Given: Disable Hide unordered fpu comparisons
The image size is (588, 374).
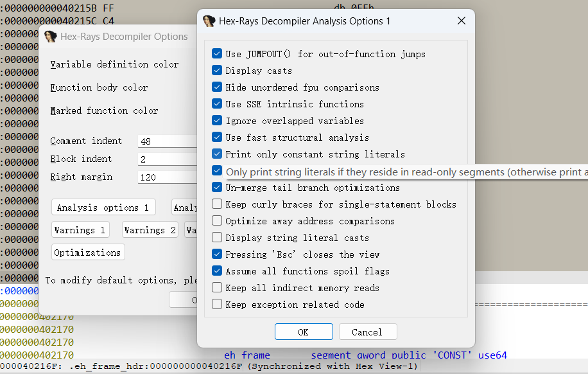Looking at the screenshot, I should pyautogui.click(x=217, y=87).
